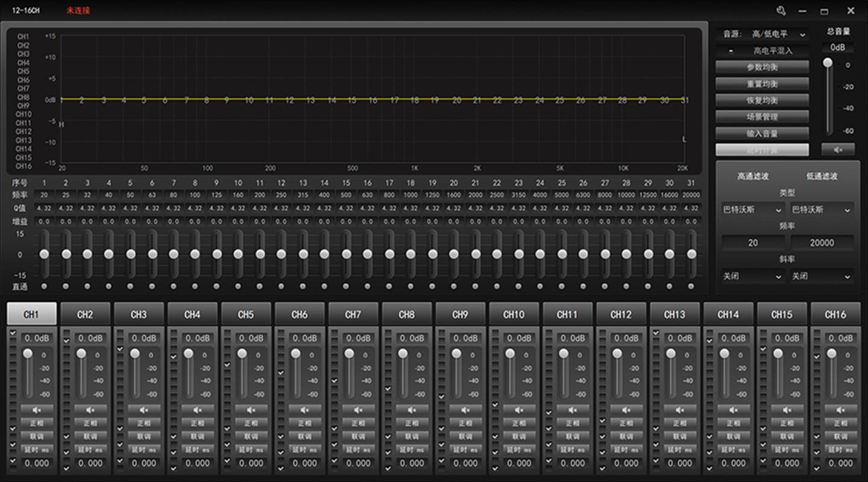Mute channel CH13 with its speaker icon
The height and width of the screenshot is (482, 868).
pyautogui.click(x=680, y=410)
